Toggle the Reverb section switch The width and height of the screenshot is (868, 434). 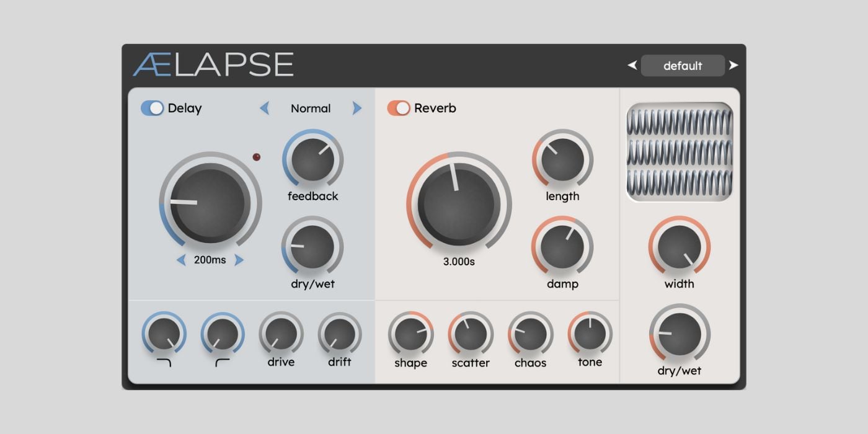pos(399,108)
